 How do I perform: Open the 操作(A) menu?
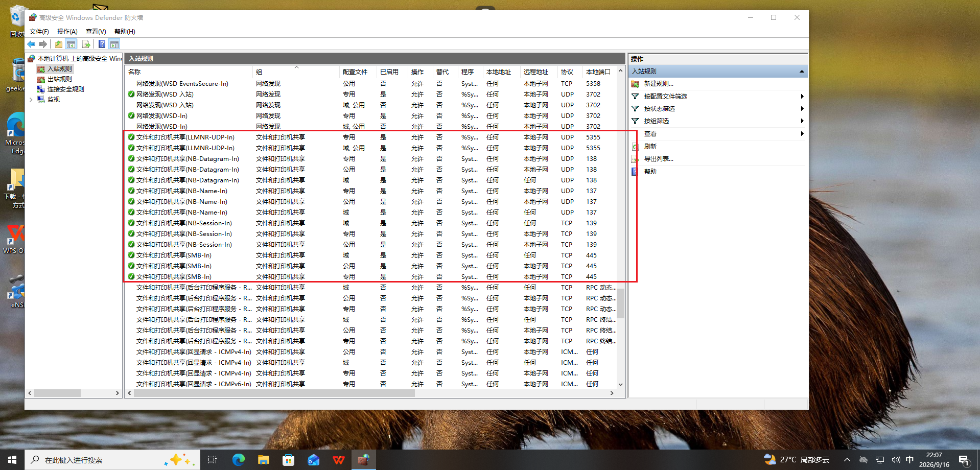click(67, 32)
